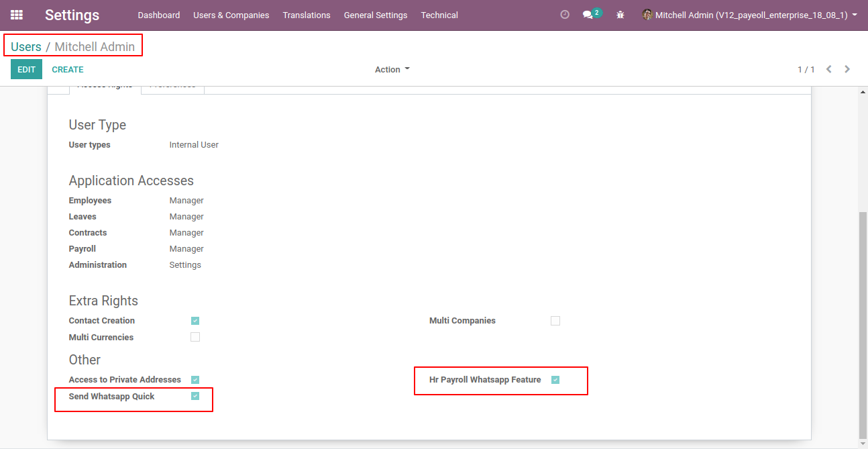
Task: Toggle the Send Whatsapp Quick checkbox
Action: 195,396
